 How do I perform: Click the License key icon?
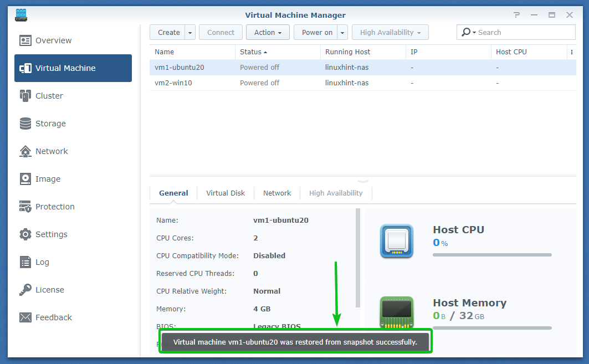tap(25, 290)
